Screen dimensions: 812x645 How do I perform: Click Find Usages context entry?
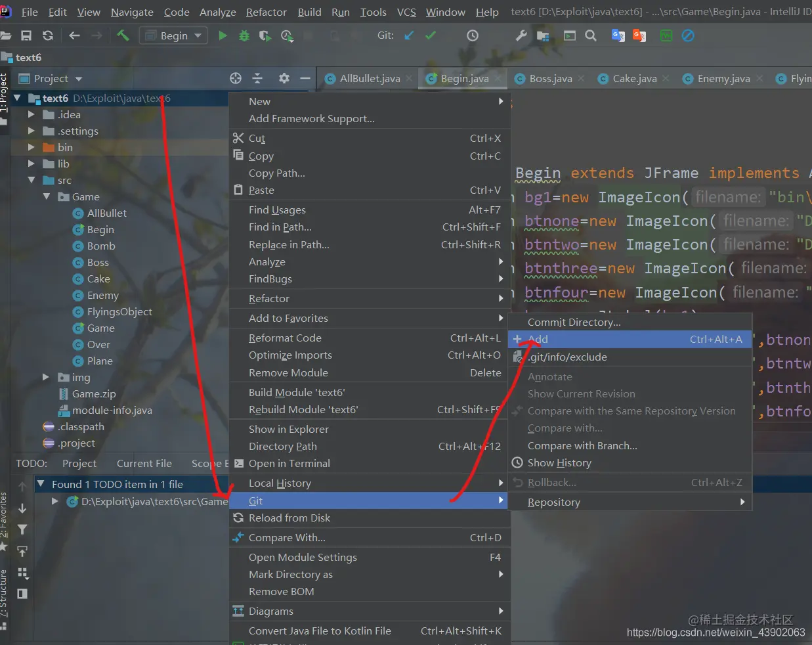pyautogui.click(x=369, y=210)
